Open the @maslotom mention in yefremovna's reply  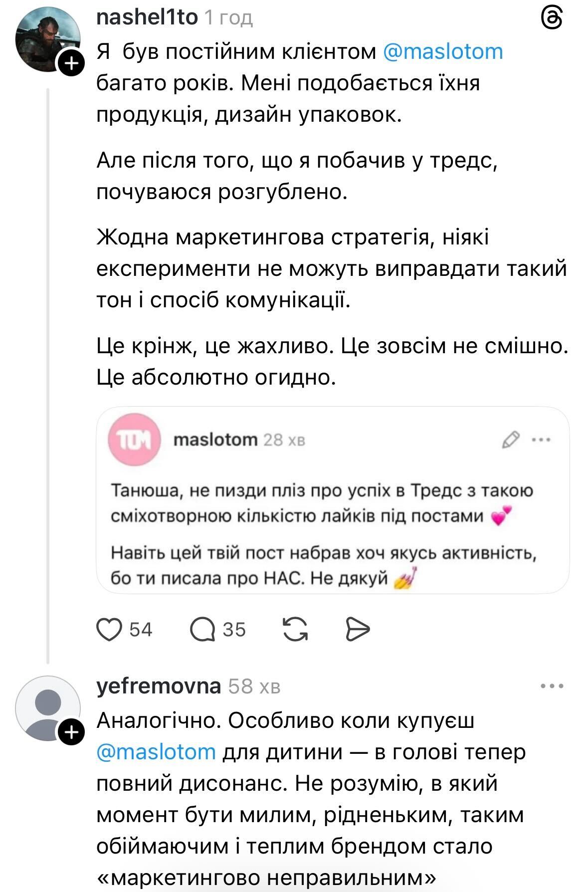pyautogui.click(x=156, y=751)
